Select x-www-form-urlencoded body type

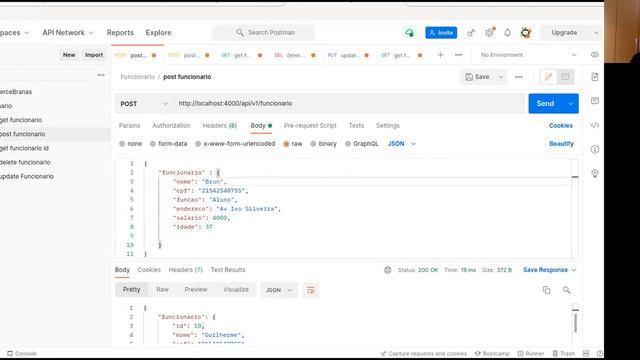coord(235,144)
